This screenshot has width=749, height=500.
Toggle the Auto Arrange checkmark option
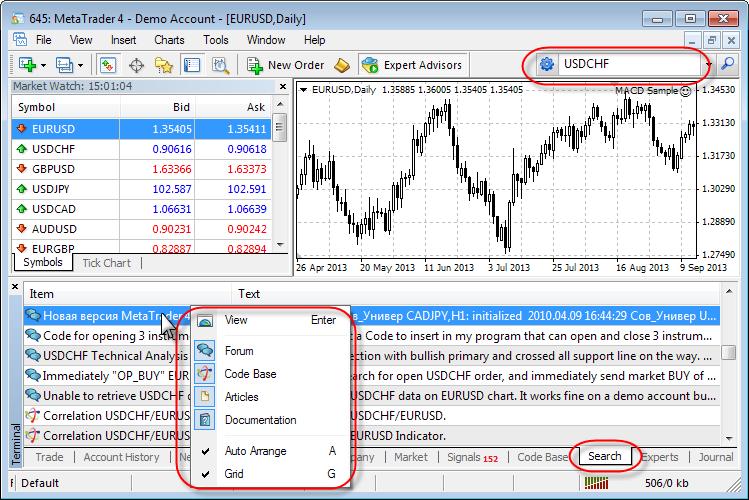coord(270,451)
